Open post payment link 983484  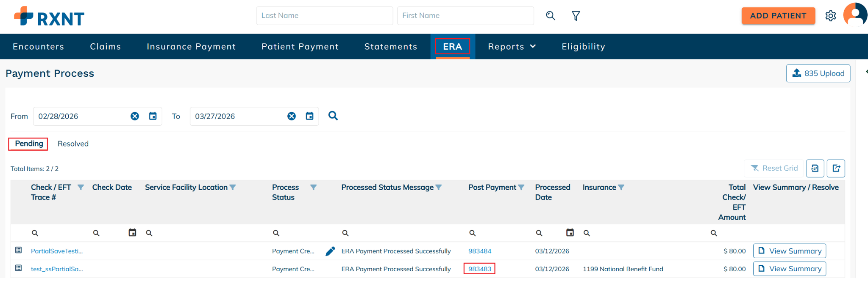[x=479, y=251]
